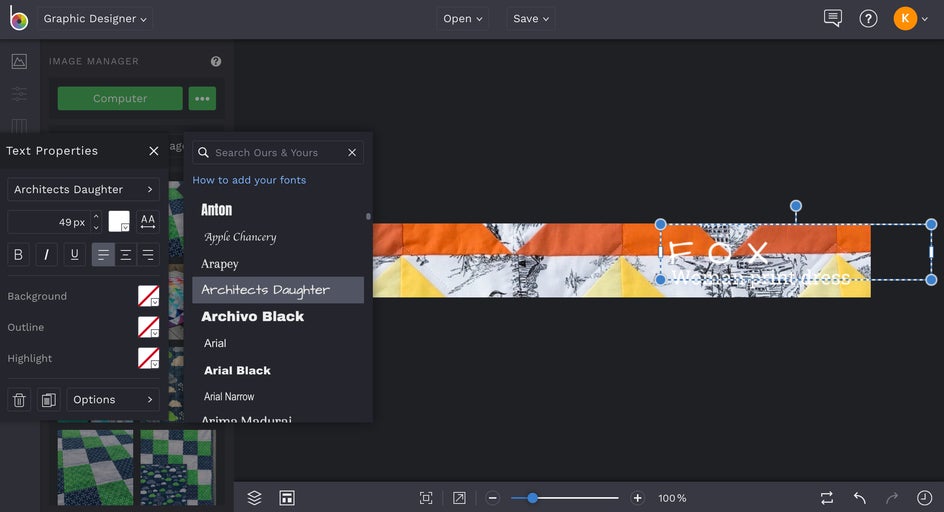The width and height of the screenshot is (944, 512).
Task: Click the zoom slider handle
Action: click(532, 498)
